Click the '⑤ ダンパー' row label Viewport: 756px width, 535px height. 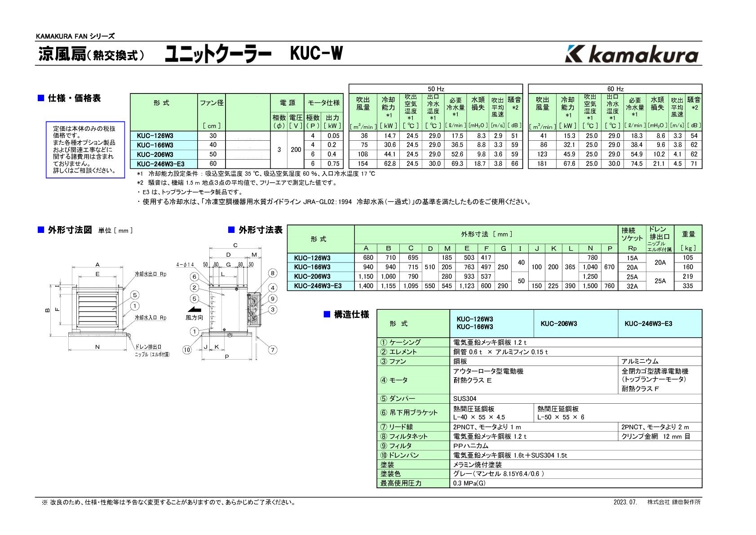[x=398, y=399]
